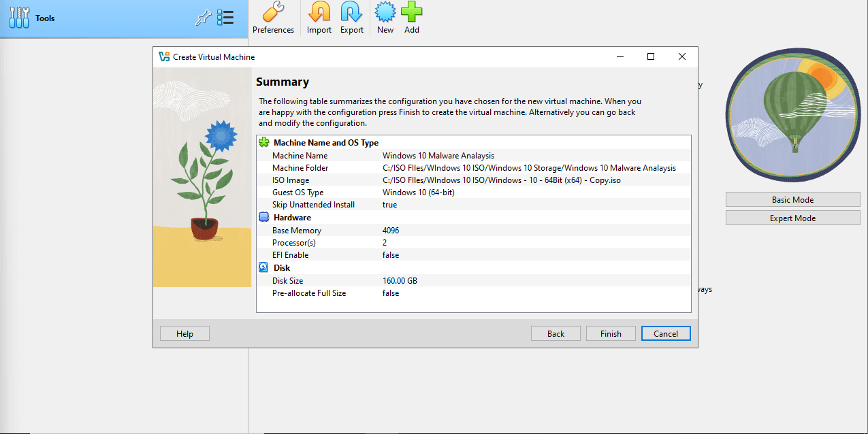Close the Create Virtual Machine dialog
This screenshot has width=868, height=434.
click(x=682, y=57)
